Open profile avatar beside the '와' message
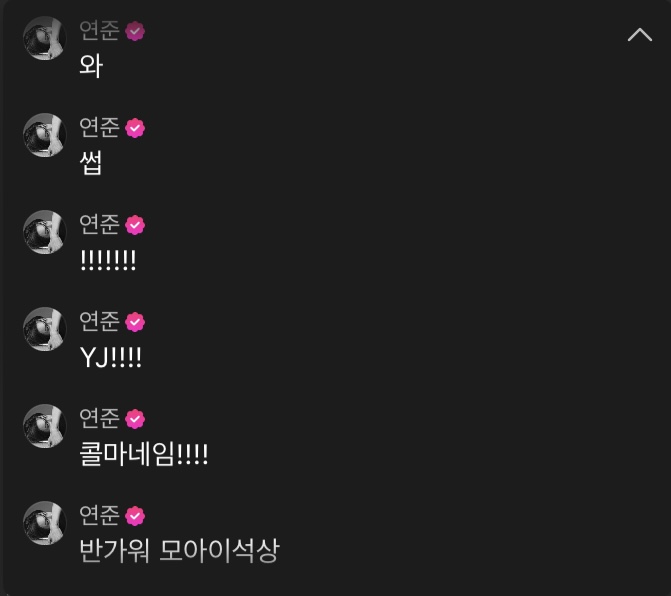The height and width of the screenshot is (596, 671). click(x=45, y=38)
